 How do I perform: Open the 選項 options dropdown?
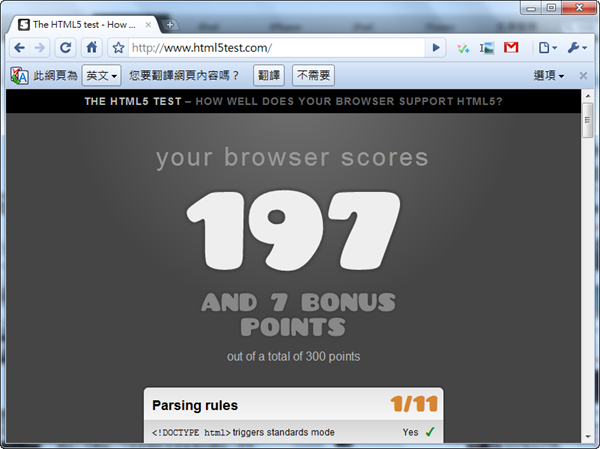pos(549,75)
